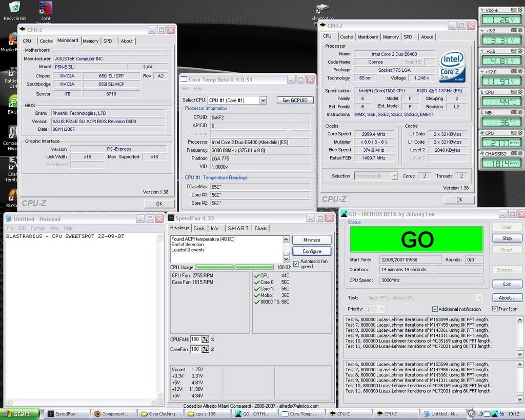Select the Shortcut to drive desktop icon
525x420 pixels.
(x=322, y=13)
